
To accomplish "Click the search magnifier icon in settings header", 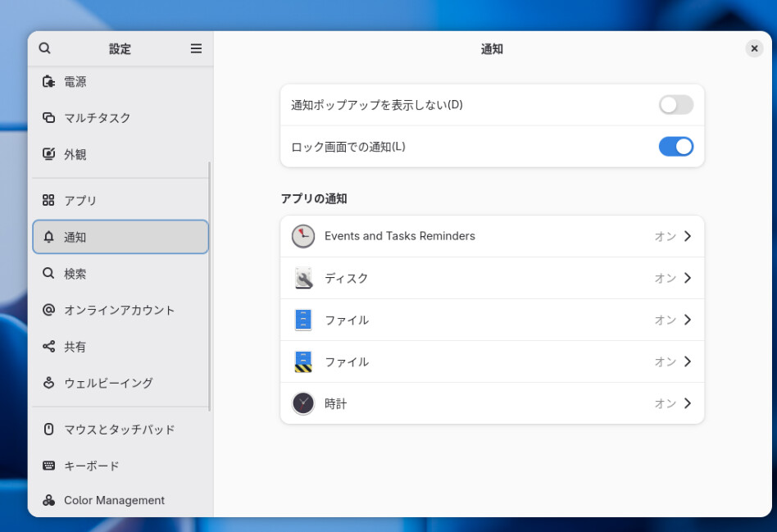I will tap(45, 48).
